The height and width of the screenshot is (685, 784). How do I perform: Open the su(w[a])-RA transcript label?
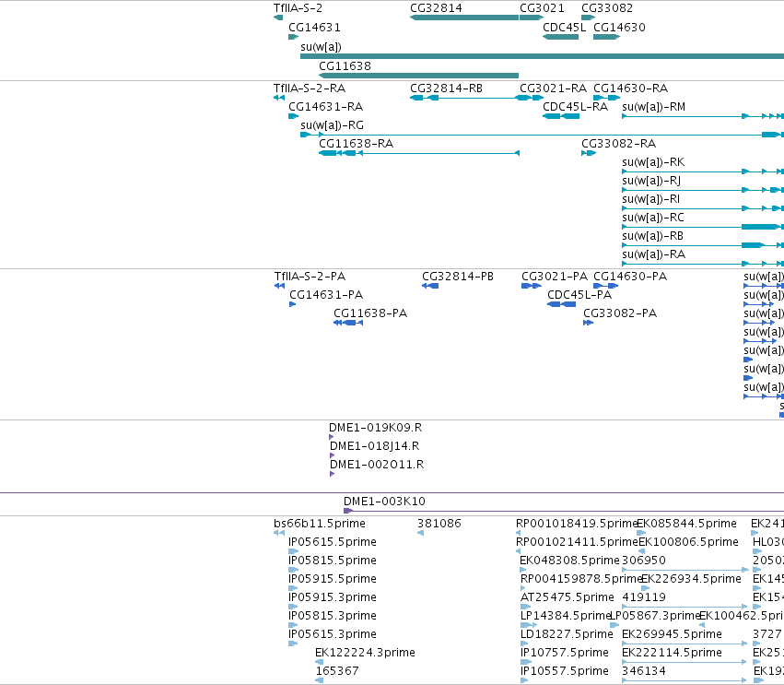pos(653,255)
